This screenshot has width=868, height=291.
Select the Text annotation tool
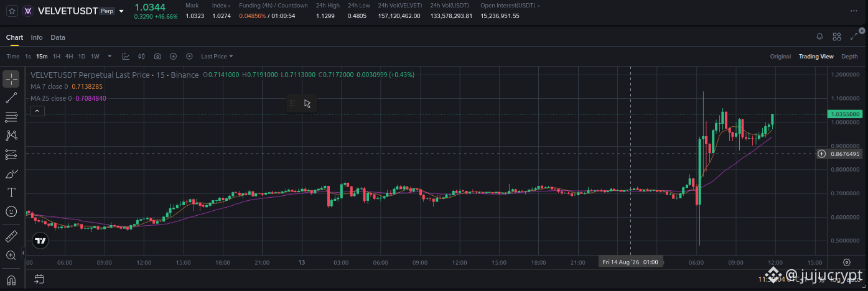pyautogui.click(x=11, y=193)
